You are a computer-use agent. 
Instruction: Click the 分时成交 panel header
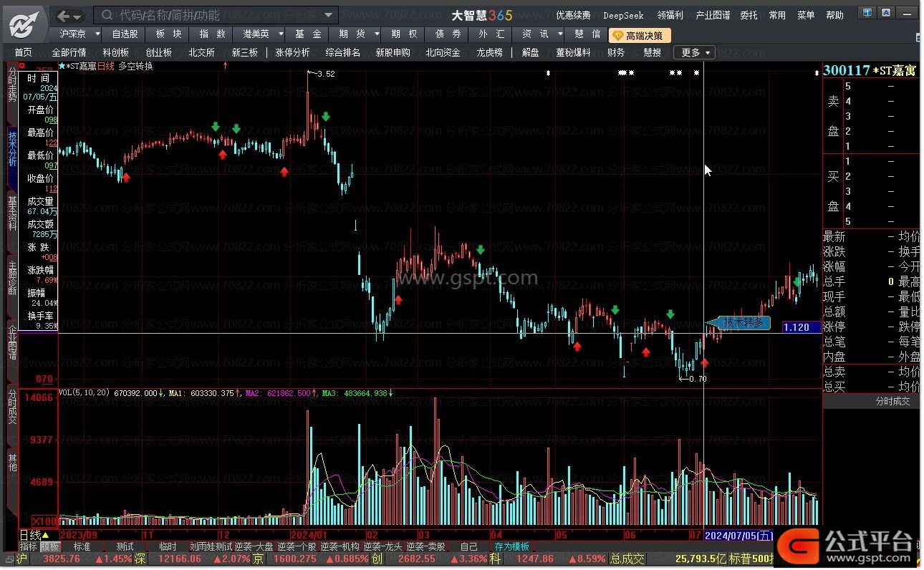892,401
